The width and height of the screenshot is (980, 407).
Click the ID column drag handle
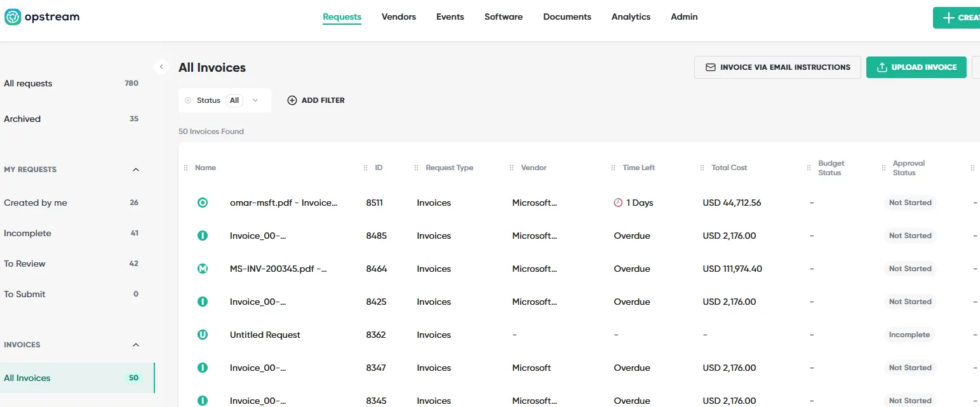[x=366, y=168]
